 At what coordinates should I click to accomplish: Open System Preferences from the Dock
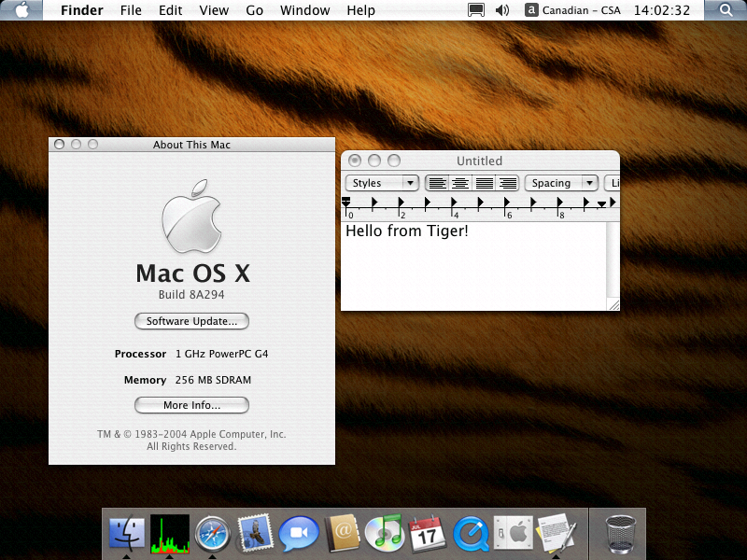[x=513, y=534]
